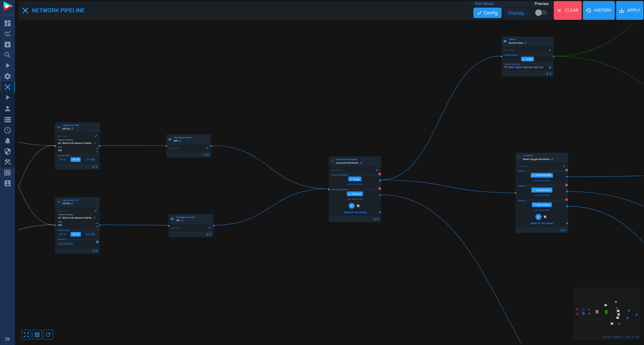
Task: Open the tools wrench icon in the sidebar
Action: (8, 162)
